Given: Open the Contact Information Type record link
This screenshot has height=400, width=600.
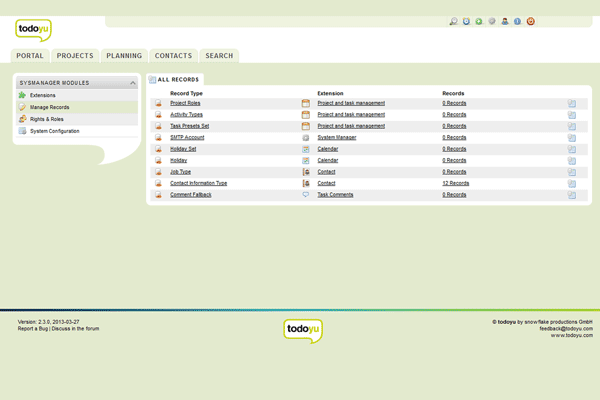Looking at the screenshot, I should [198, 184].
